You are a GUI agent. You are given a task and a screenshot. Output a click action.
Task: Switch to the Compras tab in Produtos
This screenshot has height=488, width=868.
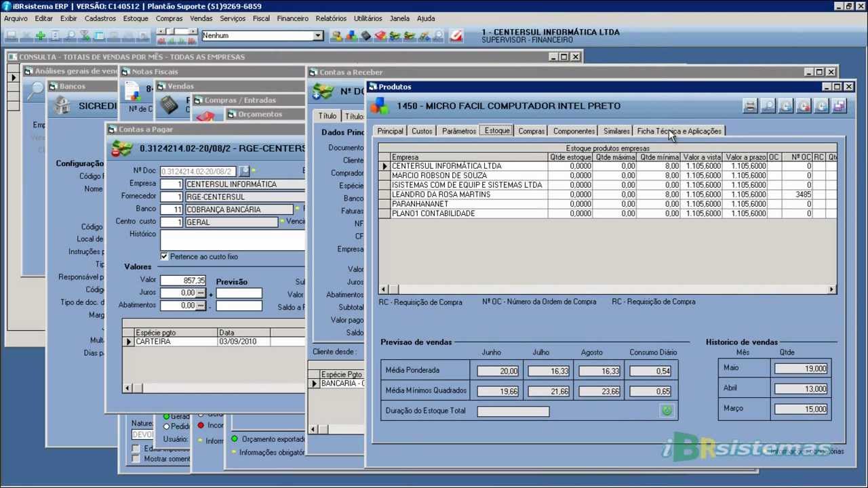click(x=532, y=131)
